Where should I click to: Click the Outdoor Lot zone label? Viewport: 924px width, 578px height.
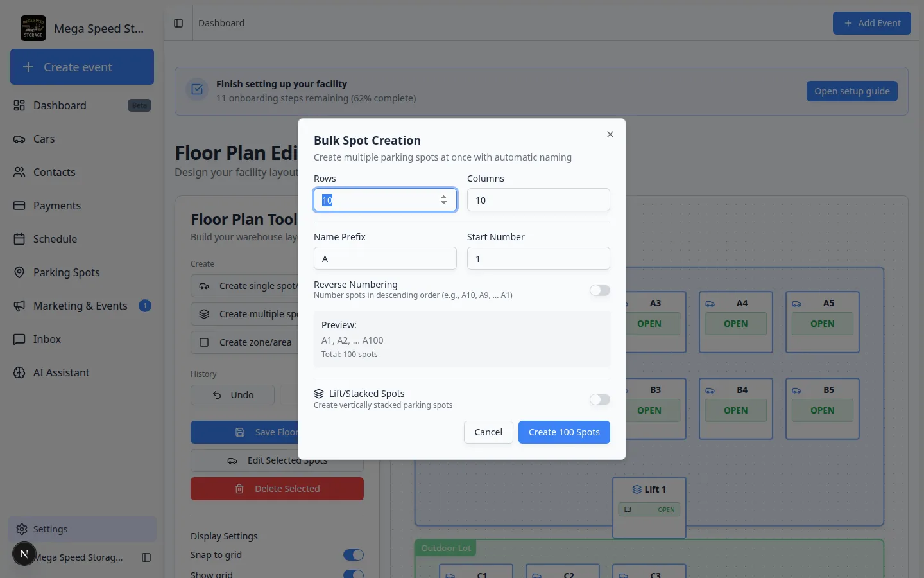point(446,548)
